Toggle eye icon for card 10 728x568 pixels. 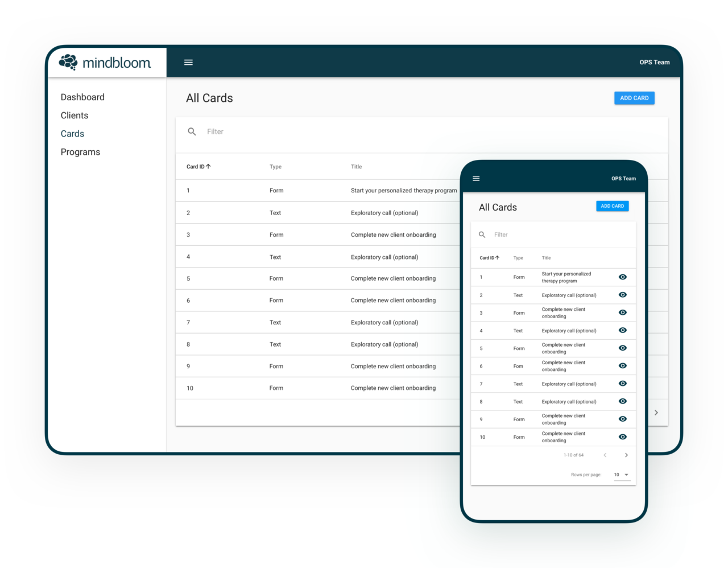coord(623,437)
